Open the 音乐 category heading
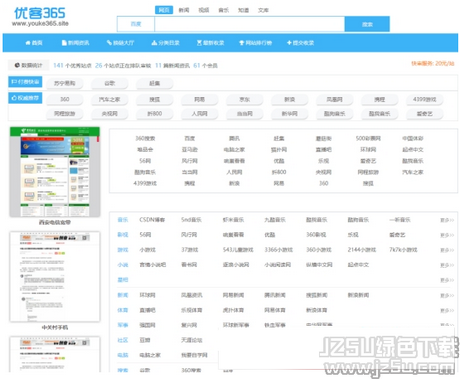The image size is (460, 379). click(x=123, y=220)
